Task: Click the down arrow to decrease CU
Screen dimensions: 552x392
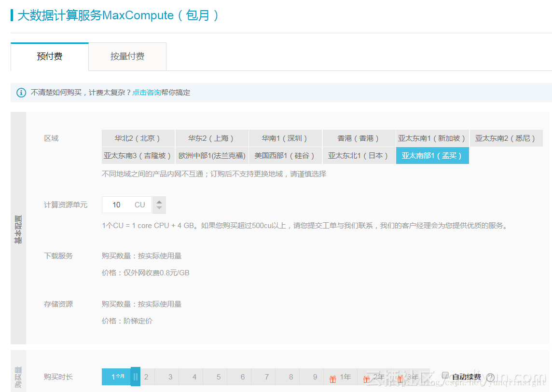Action: [x=159, y=208]
